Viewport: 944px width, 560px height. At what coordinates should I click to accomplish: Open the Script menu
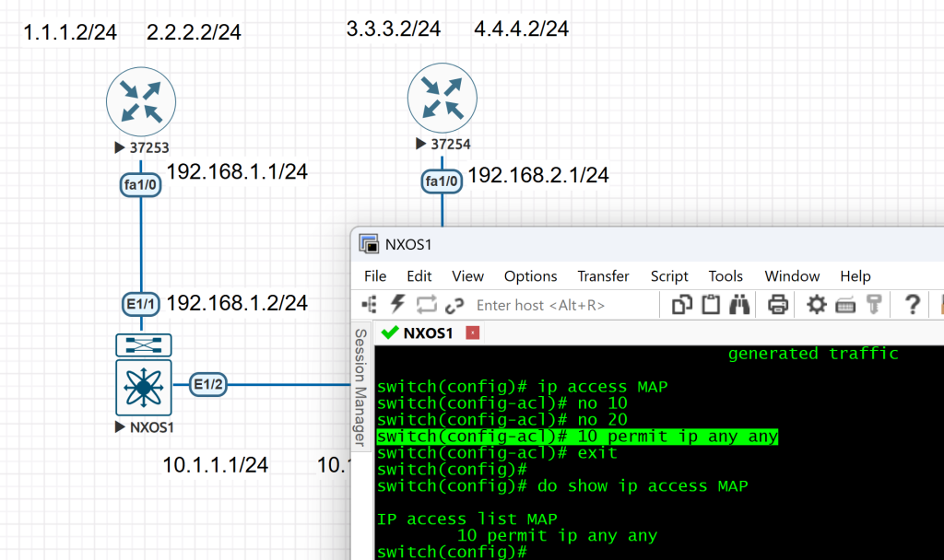coord(669,276)
